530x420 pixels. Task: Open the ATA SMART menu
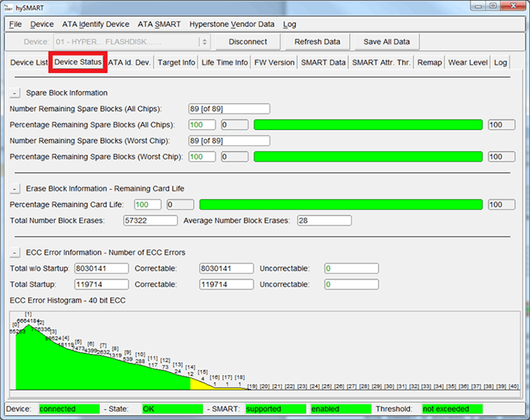point(159,24)
